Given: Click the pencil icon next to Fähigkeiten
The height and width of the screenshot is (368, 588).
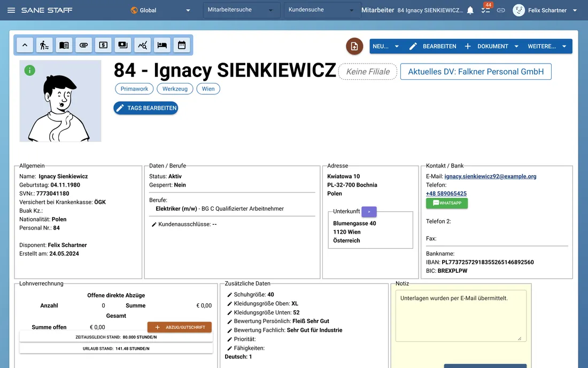Looking at the screenshot, I should click(x=229, y=349).
